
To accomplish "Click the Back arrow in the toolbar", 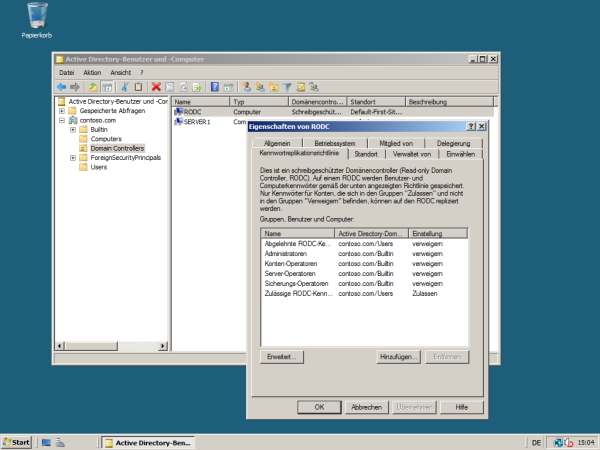I will (x=61, y=87).
